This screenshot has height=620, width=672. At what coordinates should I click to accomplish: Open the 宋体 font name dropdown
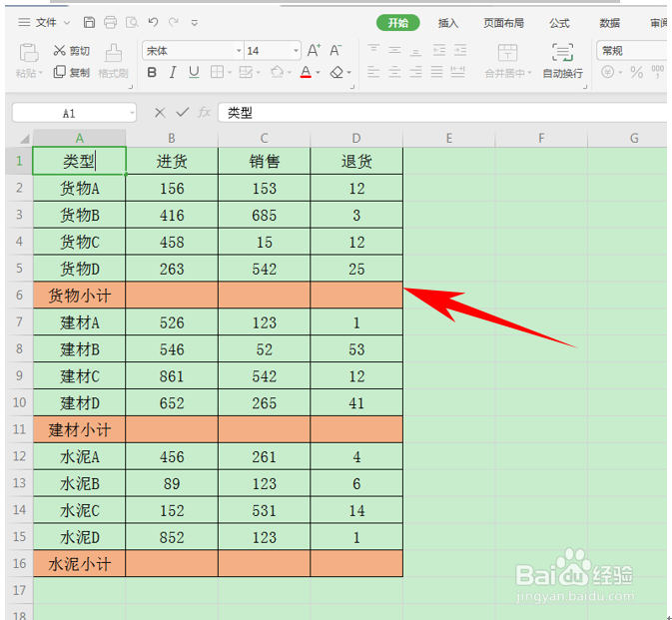click(239, 51)
